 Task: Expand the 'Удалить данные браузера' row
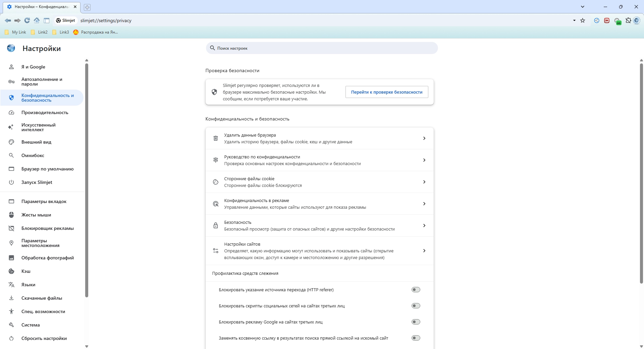pos(424,138)
